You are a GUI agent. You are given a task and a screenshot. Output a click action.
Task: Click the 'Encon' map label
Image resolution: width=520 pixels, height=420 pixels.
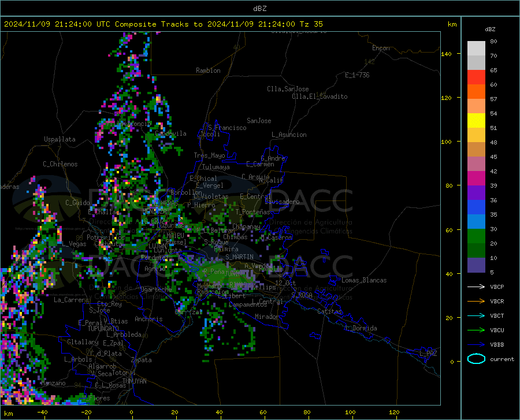coord(381,48)
